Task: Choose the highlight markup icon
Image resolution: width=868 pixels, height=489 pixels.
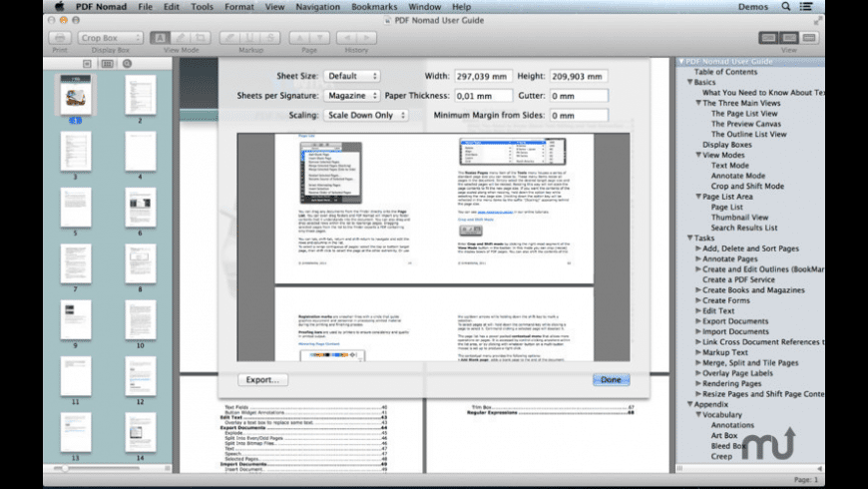Action: (x=229, y=38)
